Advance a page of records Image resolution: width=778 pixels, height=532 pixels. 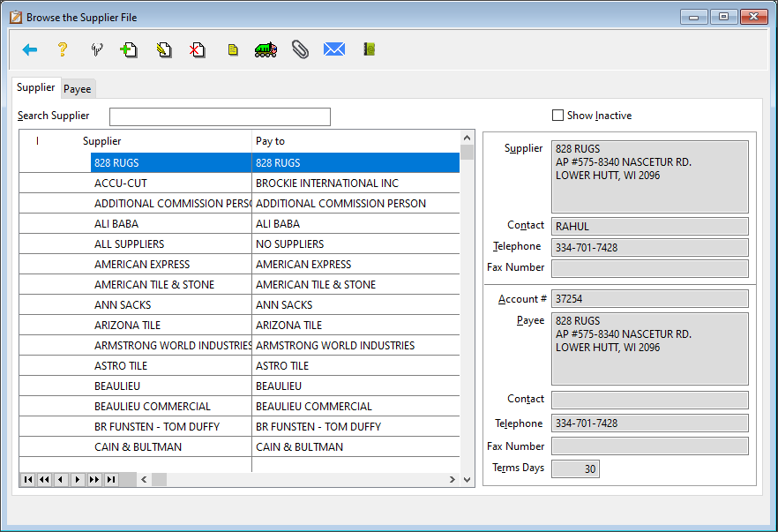[94, 479]
